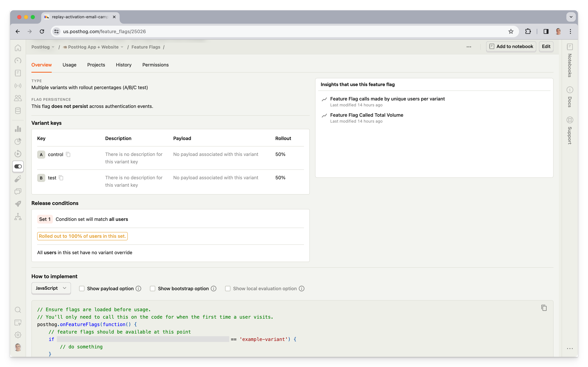
Task: Click the Edit button for this flag
Action: tap(546, 47)
